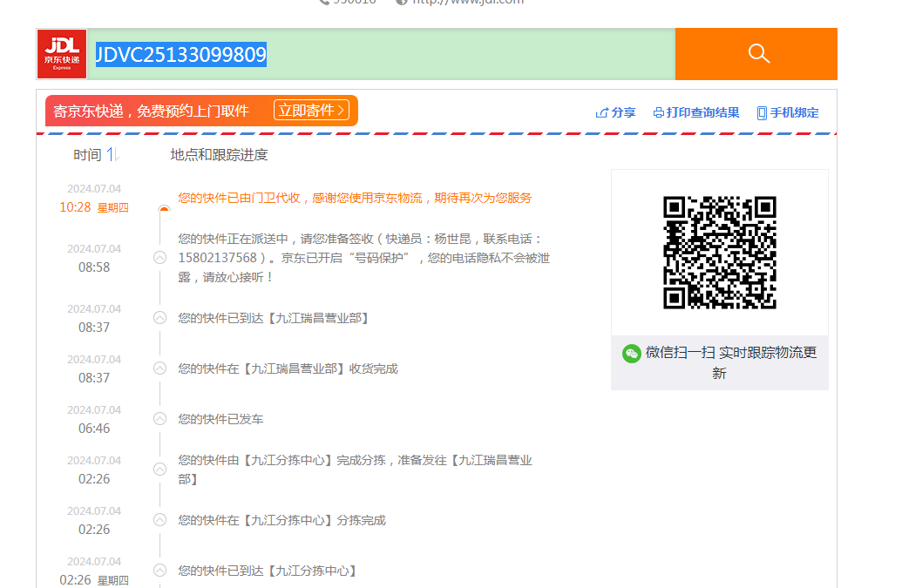
Task: Click timeline marker for 收货完成 entry
Action: (160, 368)
